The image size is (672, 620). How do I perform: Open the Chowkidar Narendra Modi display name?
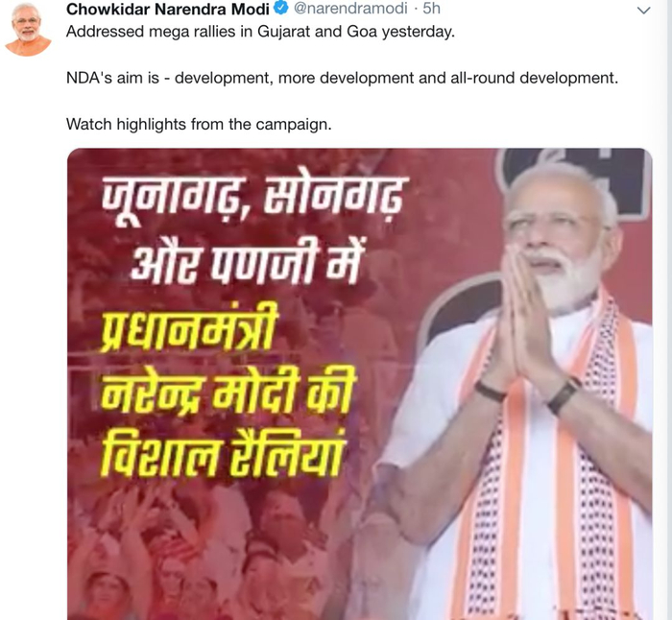pyautogui.click(x=168, y=9)
